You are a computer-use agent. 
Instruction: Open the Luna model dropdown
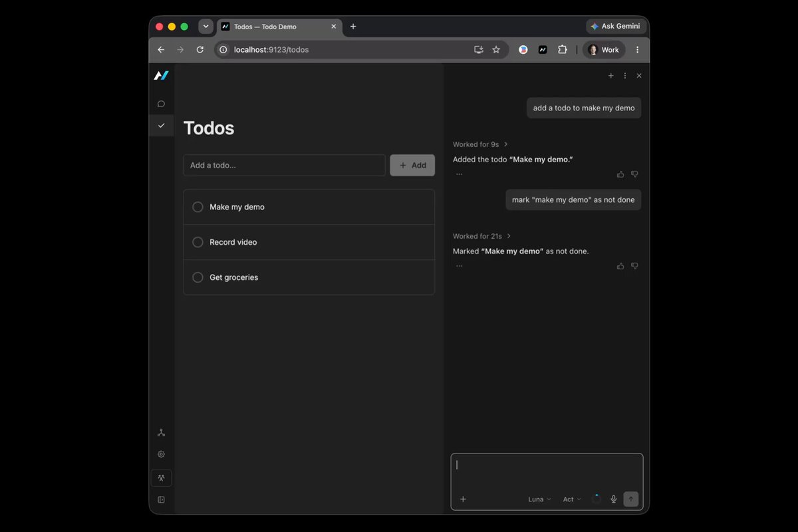(x=539, y=499)
